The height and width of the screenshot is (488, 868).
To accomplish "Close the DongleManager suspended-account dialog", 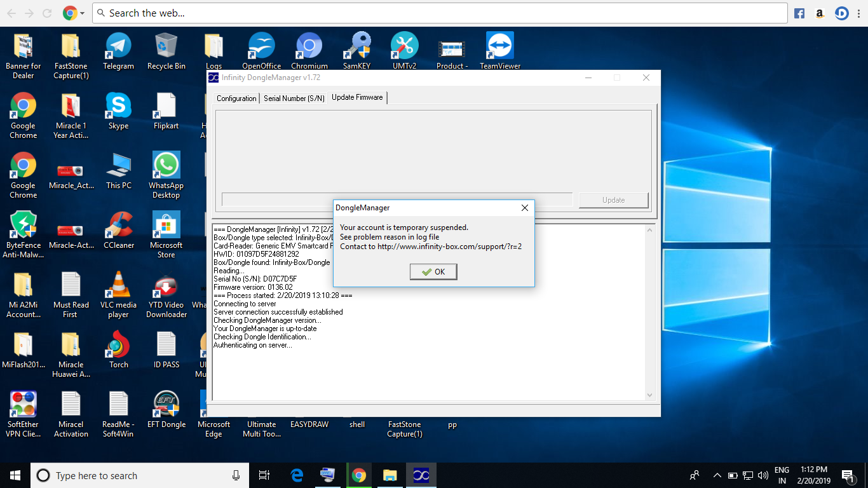I will (x=525, y=208).
